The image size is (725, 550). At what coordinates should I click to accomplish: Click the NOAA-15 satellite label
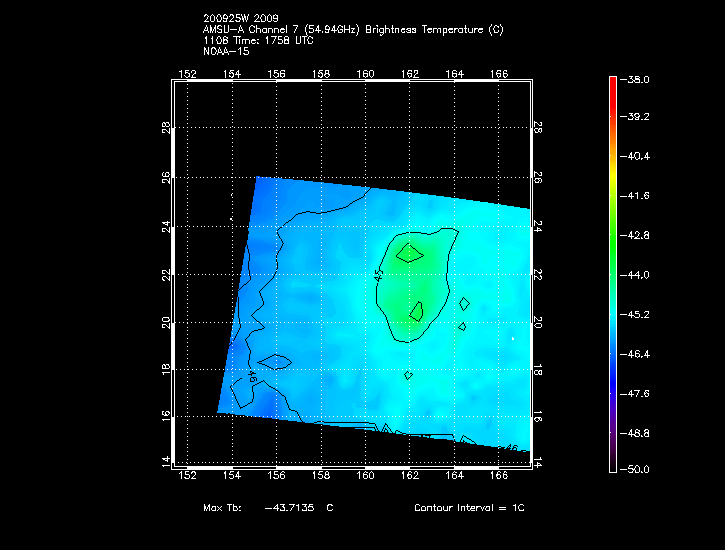[224, 51]
